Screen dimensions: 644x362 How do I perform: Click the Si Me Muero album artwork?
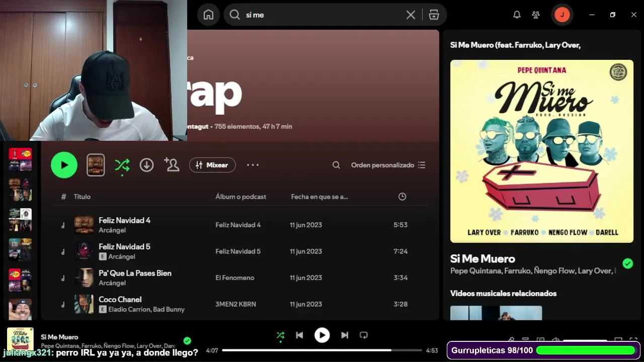[x=542, y=151]
